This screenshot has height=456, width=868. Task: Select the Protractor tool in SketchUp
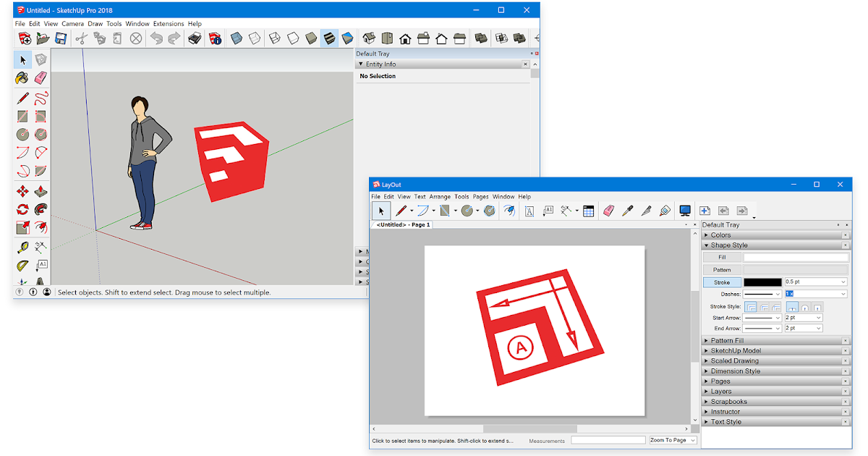coord(23,266)
